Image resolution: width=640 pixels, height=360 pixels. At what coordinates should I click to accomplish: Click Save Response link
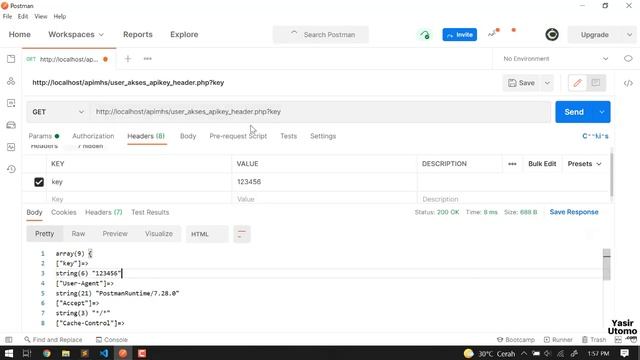coord(574,212)
